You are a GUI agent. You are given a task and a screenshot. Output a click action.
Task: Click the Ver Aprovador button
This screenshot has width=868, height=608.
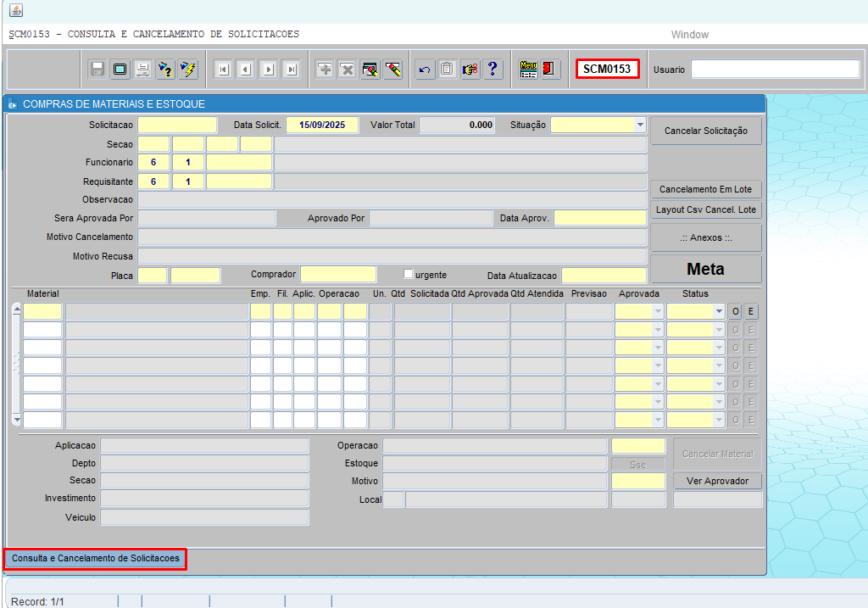(717, 481)
